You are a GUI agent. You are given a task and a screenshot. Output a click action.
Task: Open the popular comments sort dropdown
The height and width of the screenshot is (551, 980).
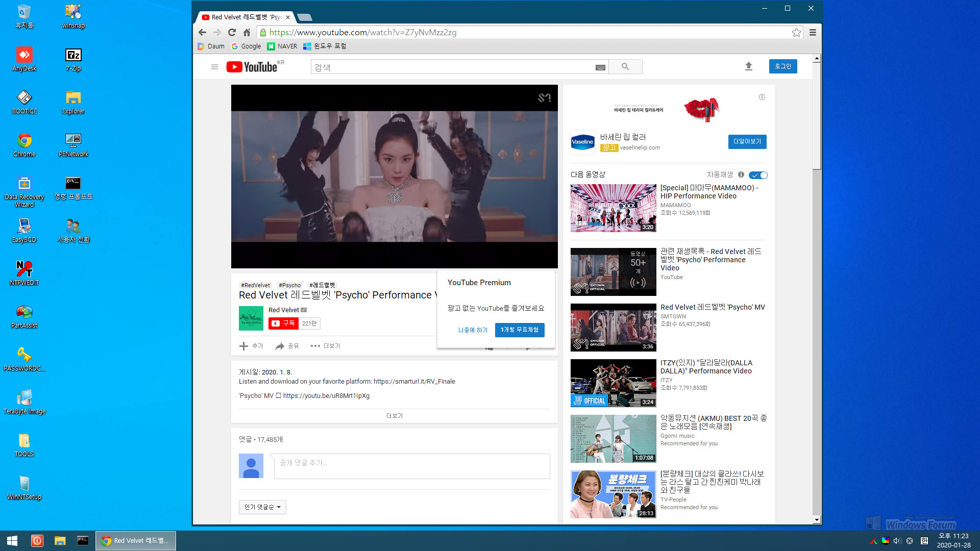click(262, 507)
